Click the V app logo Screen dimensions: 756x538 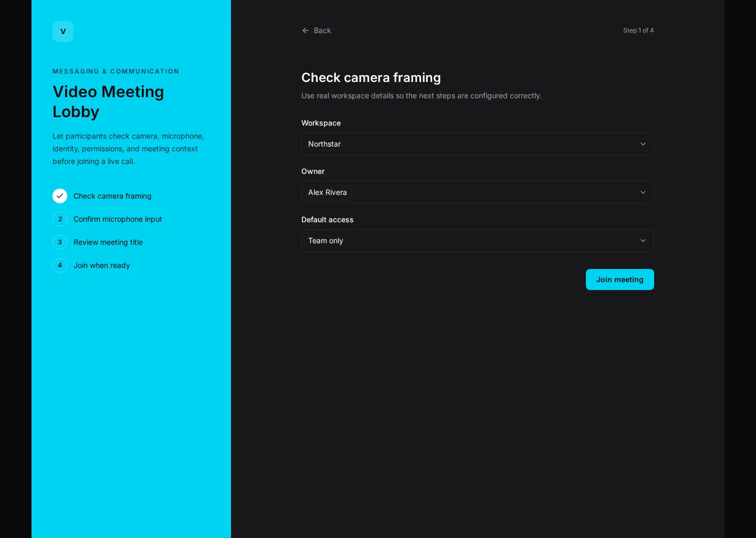coord(63,32)
